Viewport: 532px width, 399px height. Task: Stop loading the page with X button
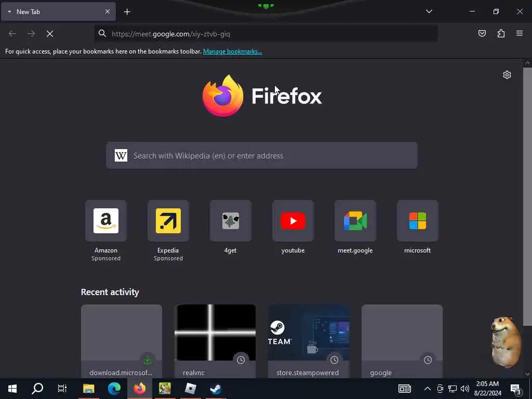point(50,34)
